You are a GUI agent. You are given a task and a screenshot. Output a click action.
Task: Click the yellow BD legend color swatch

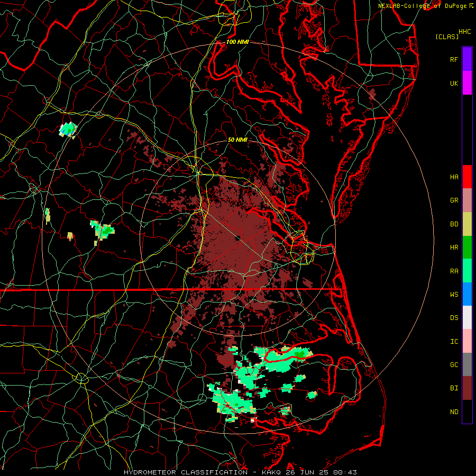(467, 224)
